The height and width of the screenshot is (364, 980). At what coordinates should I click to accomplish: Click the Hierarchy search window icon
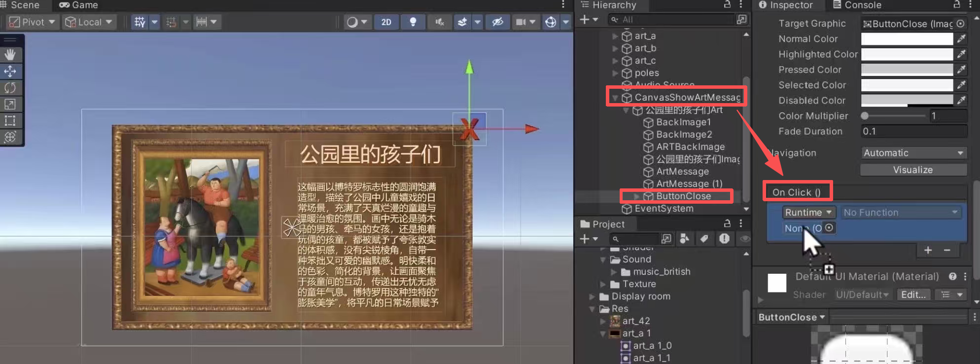741,19
